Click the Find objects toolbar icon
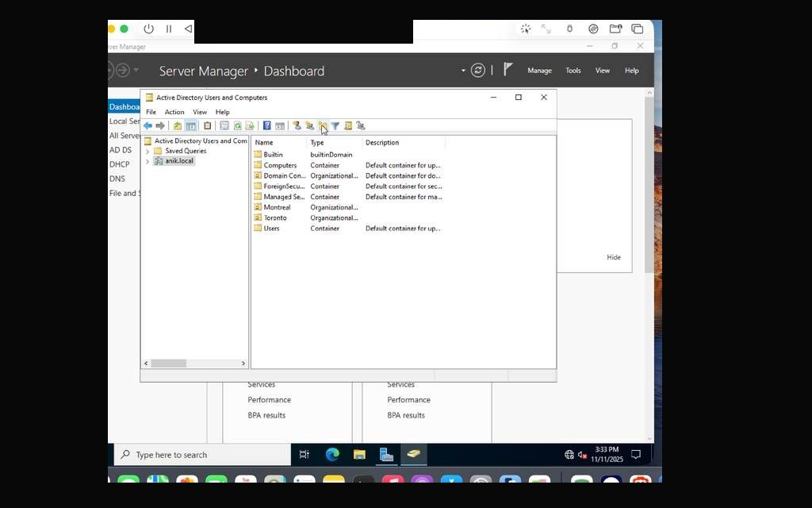Viewport: 812px width, 508px height. (348, 126)
